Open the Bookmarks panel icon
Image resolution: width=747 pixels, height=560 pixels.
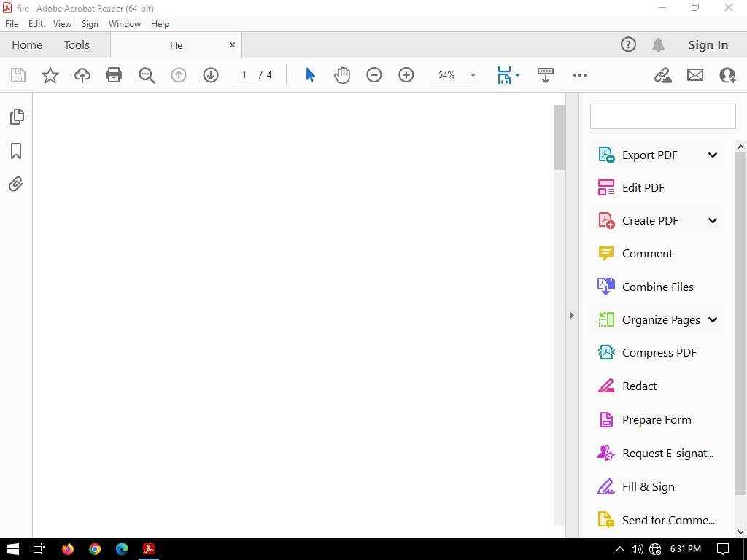point(16,151)
